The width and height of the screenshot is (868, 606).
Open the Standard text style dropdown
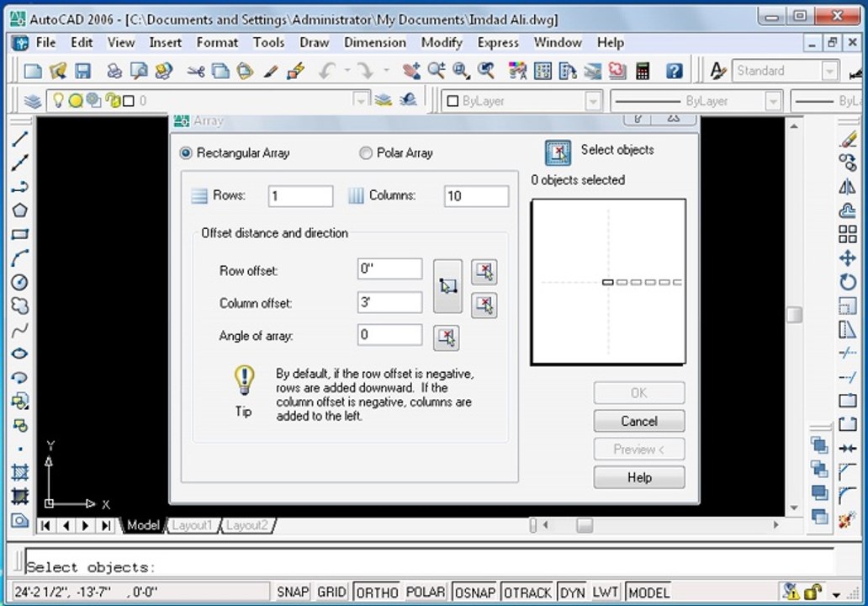829,71
